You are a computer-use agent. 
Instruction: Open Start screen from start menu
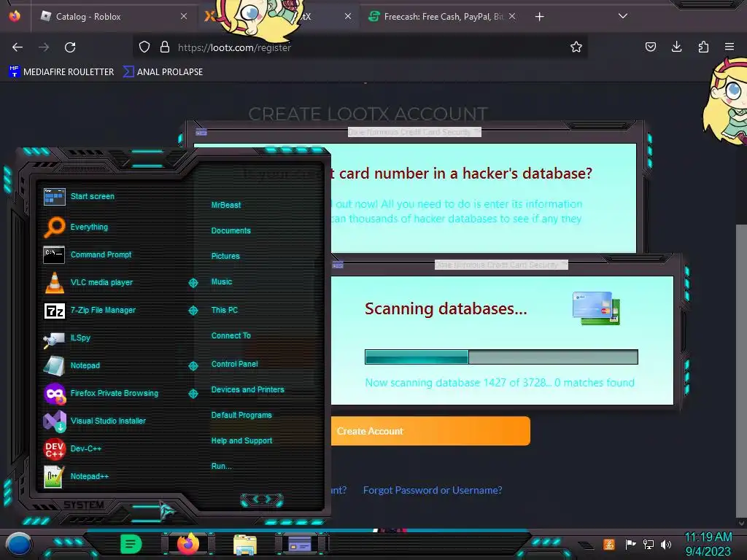79,196
